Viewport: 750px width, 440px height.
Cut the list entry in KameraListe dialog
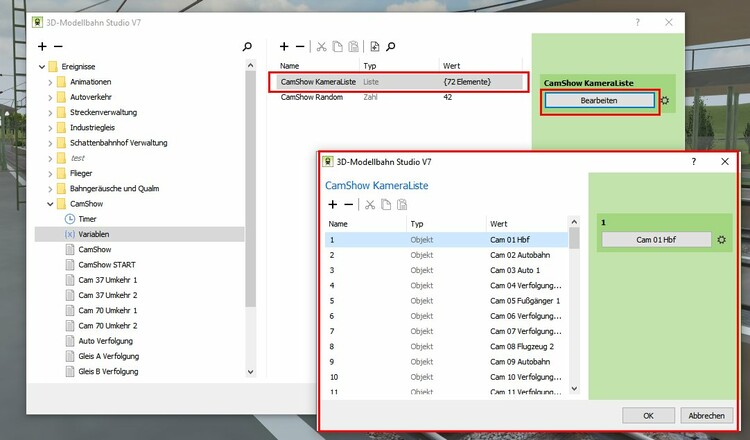point(370,205)
